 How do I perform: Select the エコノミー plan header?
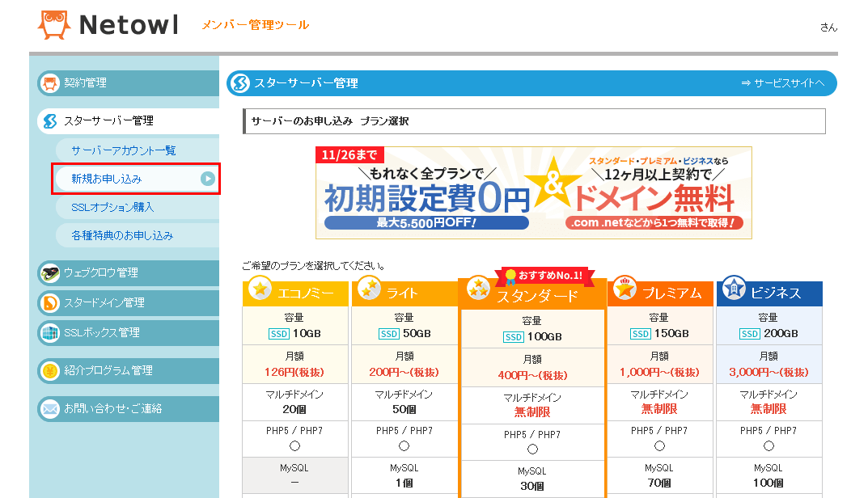(295, 293)
